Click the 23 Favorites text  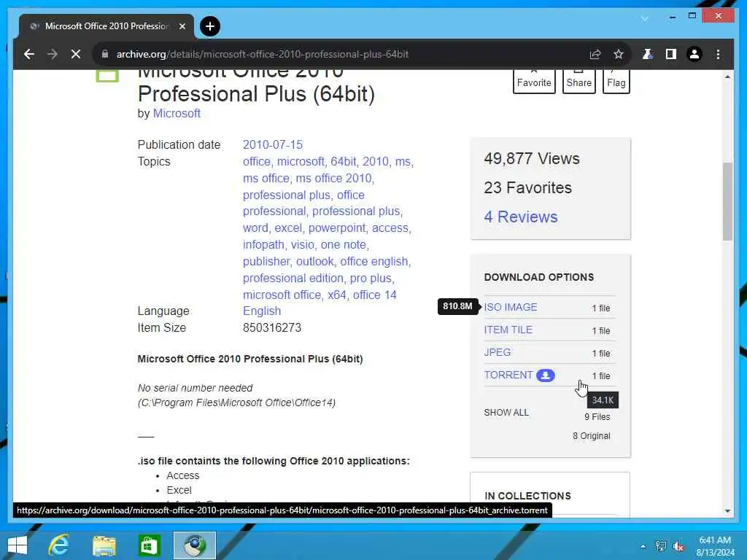pyautogui.click(x=528, y=187)
